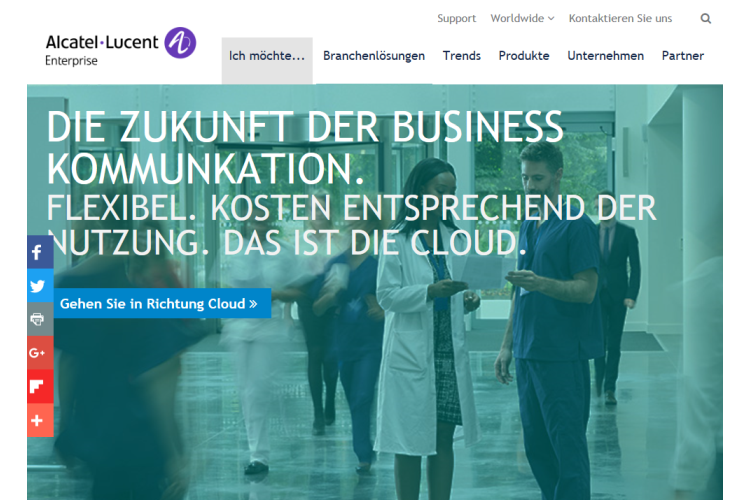750x500 pixels.
Task: Open the 'Kontaktieren Sie uns' link
Action: pyautogui.click(x=620, y=18)
